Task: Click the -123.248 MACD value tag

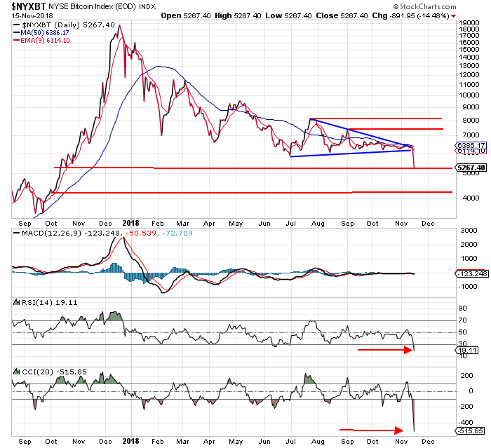Action: coord(471,275)
